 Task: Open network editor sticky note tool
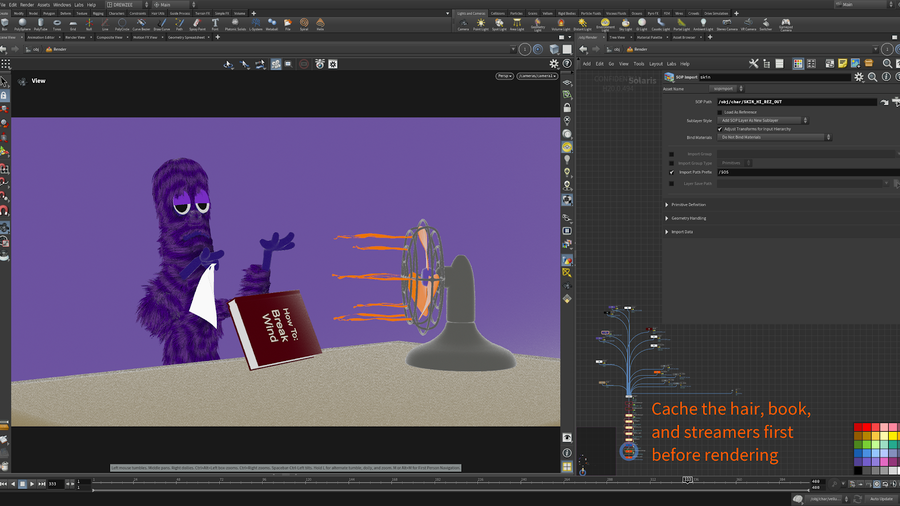(842, 63)
